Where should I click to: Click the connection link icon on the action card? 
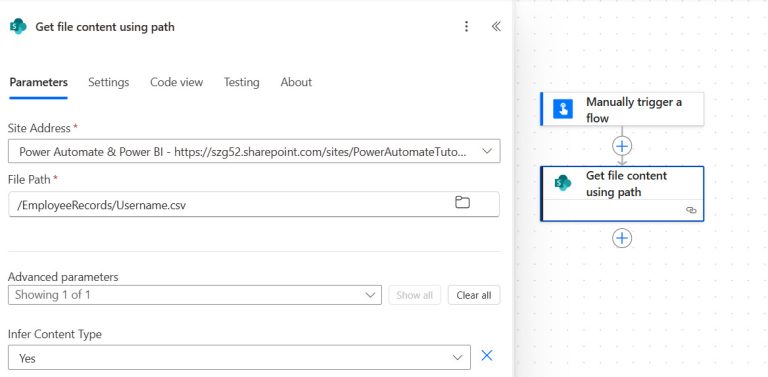pos(691,210)
